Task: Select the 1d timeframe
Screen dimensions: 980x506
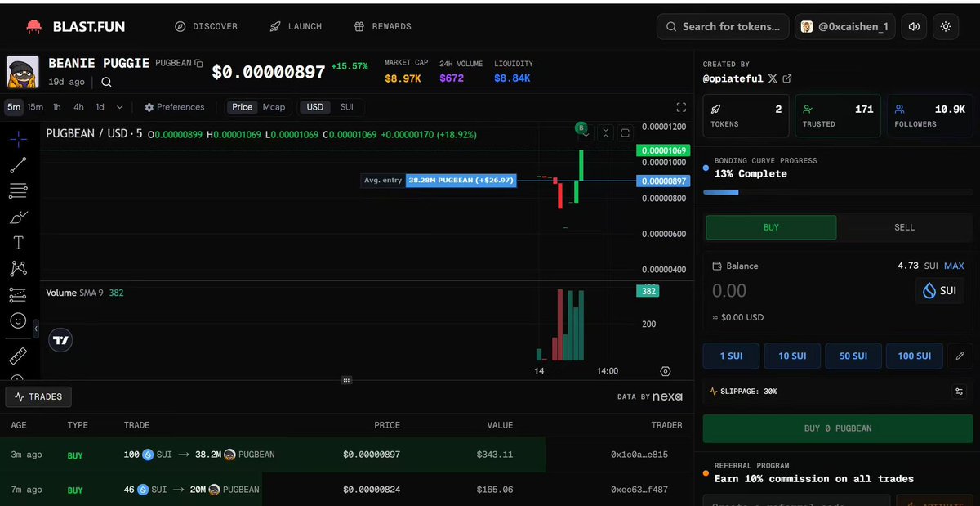Action: tap(100, 107)
